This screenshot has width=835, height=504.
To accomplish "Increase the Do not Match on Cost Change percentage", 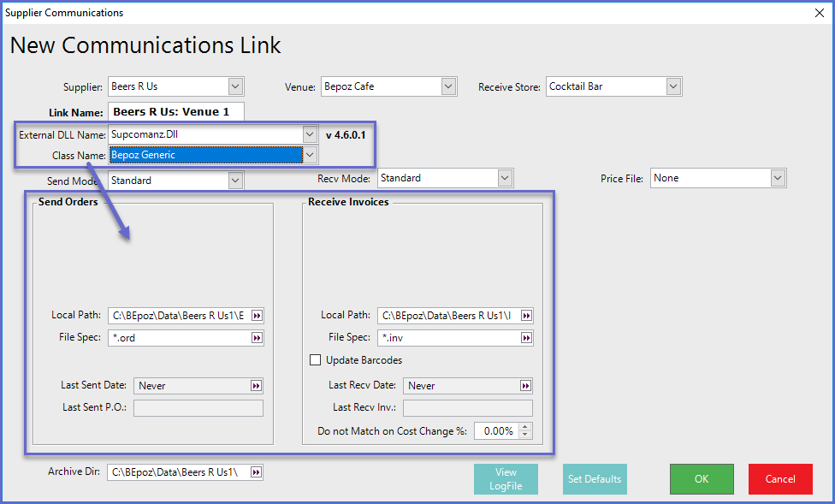I will tap(525, 427).
